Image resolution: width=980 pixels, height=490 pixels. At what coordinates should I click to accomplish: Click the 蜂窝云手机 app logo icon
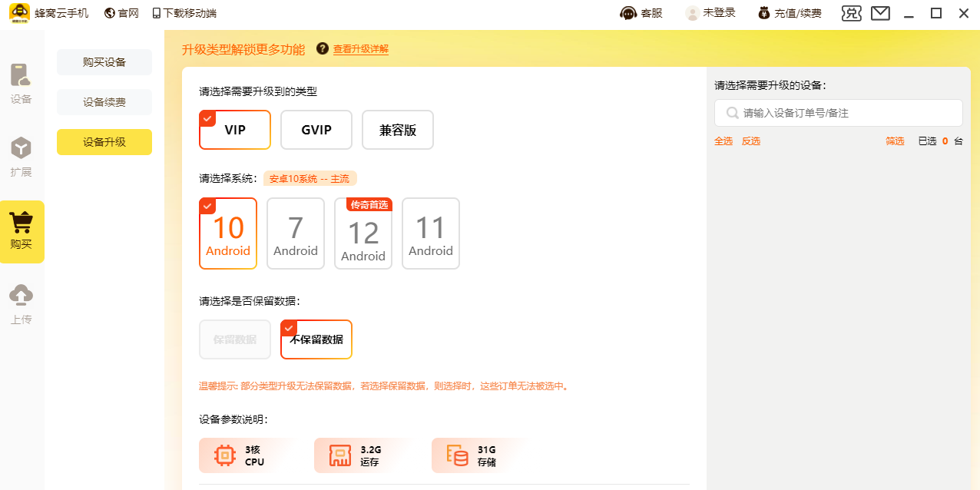coord(19,13)
